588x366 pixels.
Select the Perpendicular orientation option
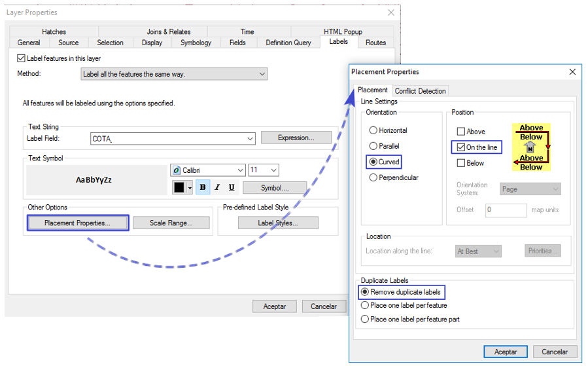click(373, 177)
